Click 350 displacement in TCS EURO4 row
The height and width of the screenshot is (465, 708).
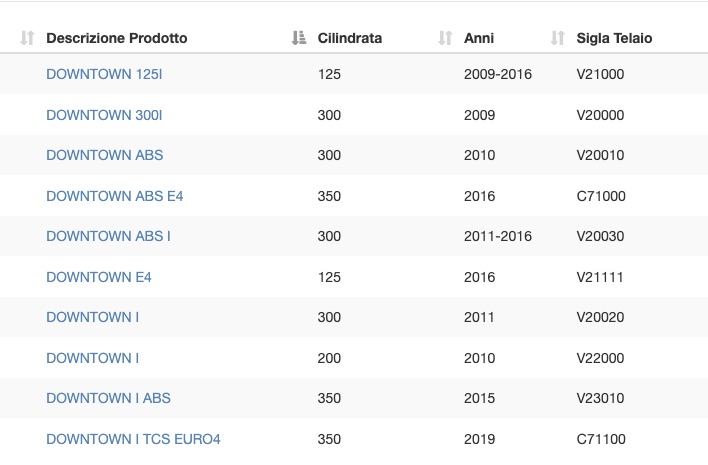coord(329,439)
